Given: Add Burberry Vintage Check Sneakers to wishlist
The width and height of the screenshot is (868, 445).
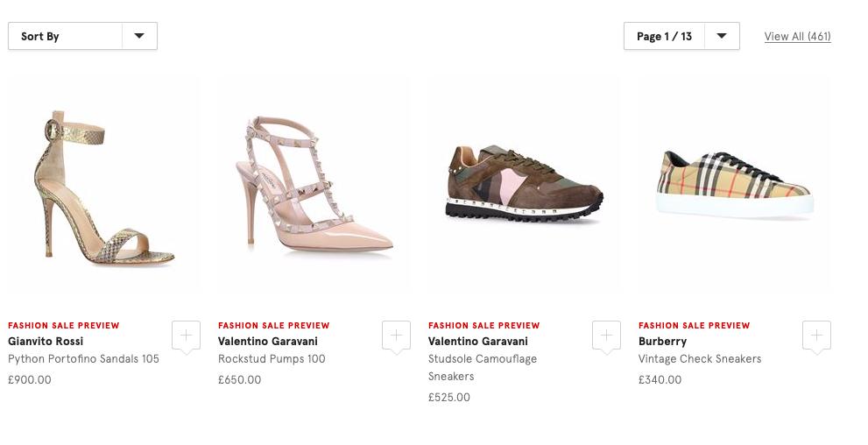Looking at the screenshot, I should click(x=816, y=336).
